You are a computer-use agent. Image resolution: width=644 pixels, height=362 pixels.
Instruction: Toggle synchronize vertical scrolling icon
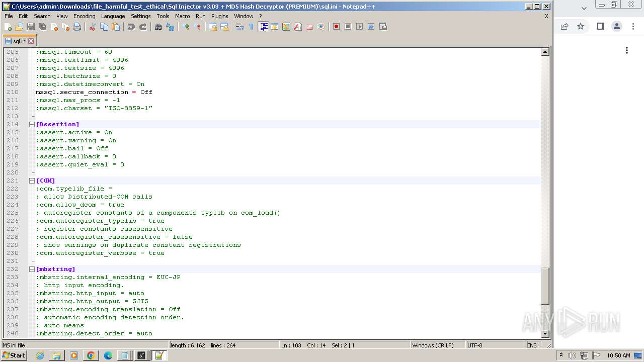coord(213,27)
